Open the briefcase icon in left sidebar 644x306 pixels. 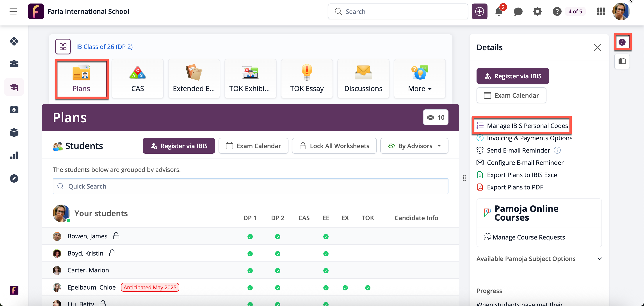(14, 64)
